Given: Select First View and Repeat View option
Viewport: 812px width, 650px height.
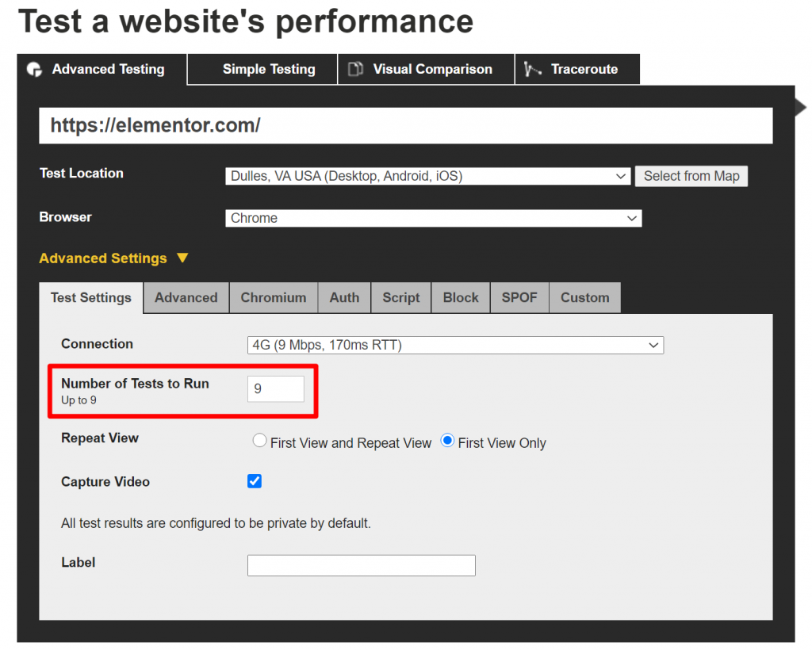Looking at the screenshot, I should [x=259, y=442].
